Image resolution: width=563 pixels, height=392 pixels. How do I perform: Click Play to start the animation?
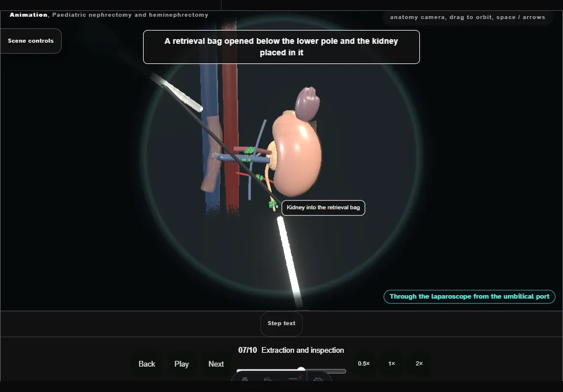coord(181,364)
